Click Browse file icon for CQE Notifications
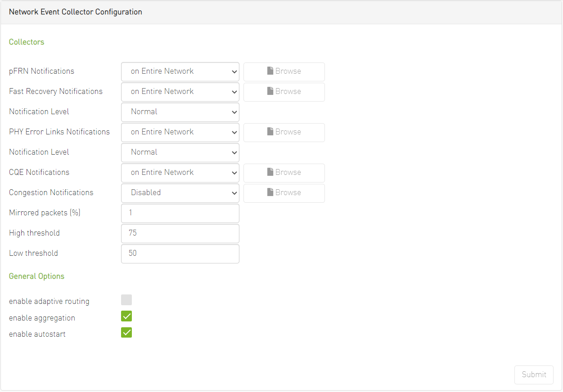The image size is (563, 392). click(270, 172)
